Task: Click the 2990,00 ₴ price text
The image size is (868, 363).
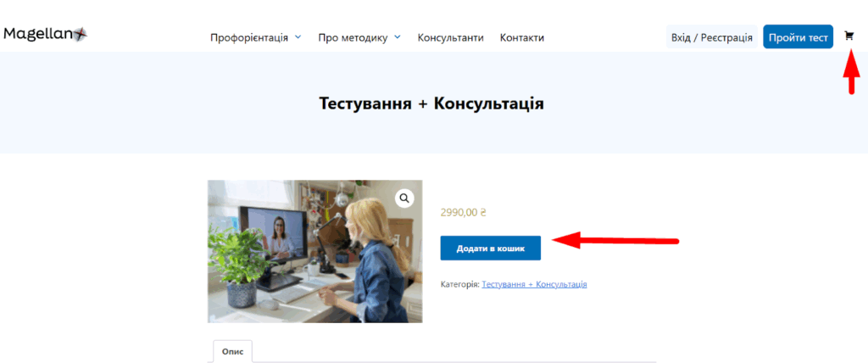Action: coord(463,213)
